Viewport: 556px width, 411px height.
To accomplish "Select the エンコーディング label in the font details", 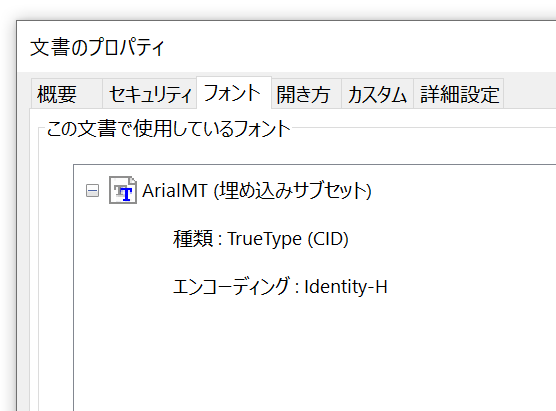I will (231, 287).
